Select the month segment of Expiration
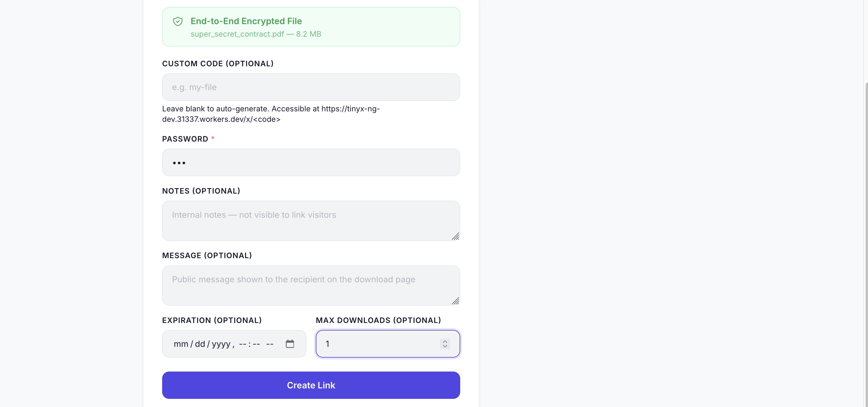 pos(181,344)
